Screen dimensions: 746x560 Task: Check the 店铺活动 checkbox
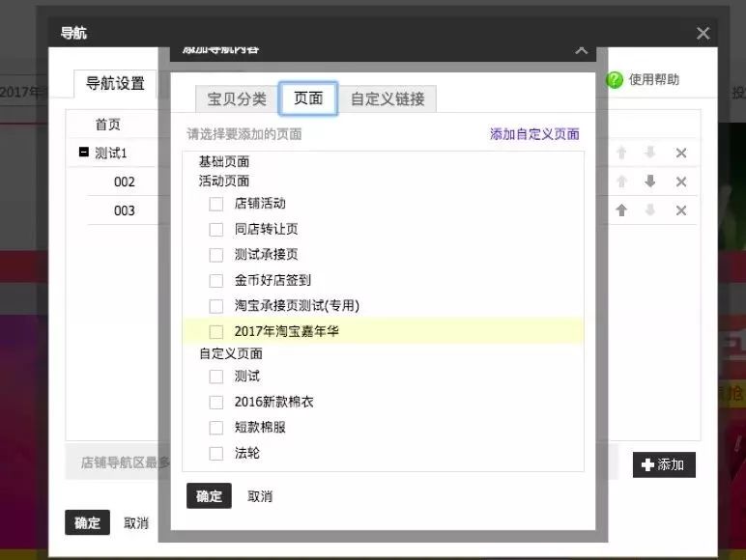click(x=216, y=204)
